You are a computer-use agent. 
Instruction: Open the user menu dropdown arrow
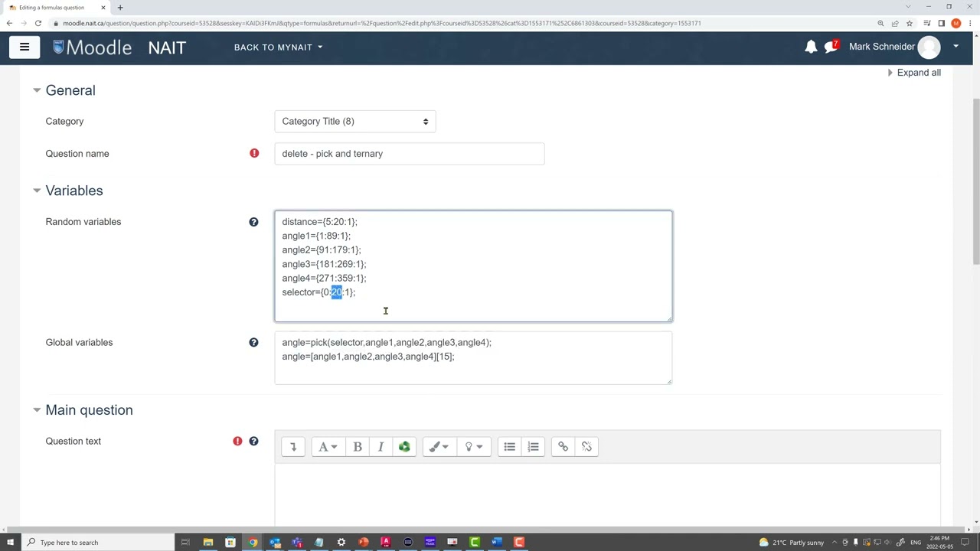coord(955,47)
